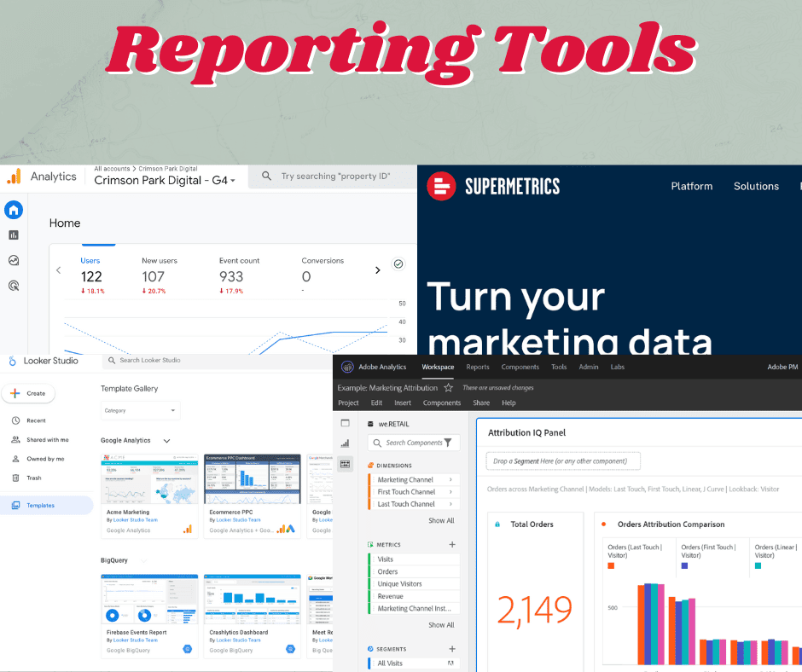Open the Advertising icon in GA4 sidebar
This screenshot has width=802, height=672.
click(13, 285)
